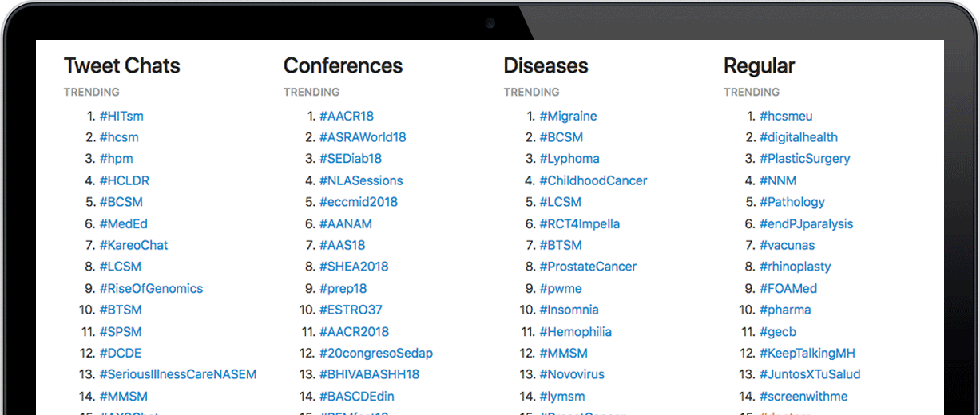Select the #PlasticSurgery link
Screen dimensions: 980x415
pyautogui.click(x=805, y=159)
